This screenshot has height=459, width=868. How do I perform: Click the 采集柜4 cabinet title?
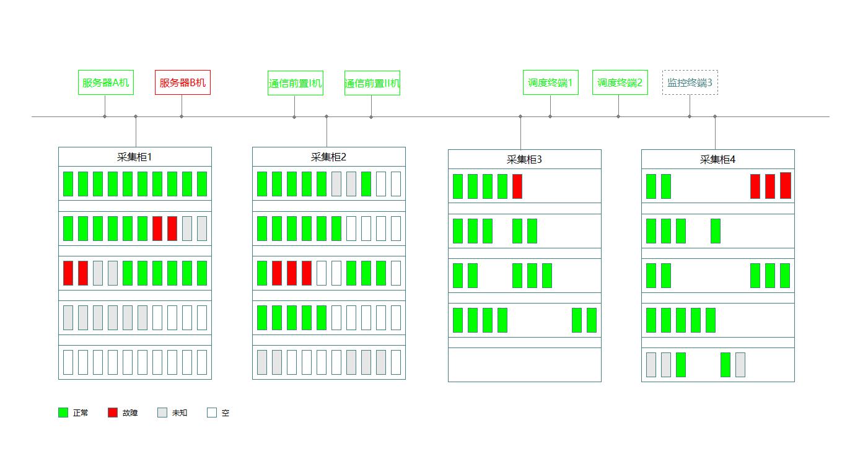pos(718,160)
